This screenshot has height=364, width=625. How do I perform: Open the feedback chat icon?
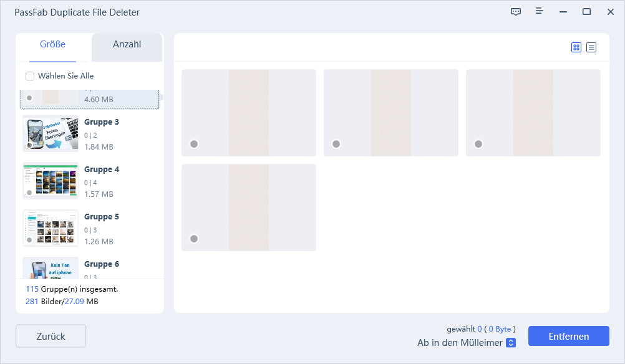click(515, 12)
